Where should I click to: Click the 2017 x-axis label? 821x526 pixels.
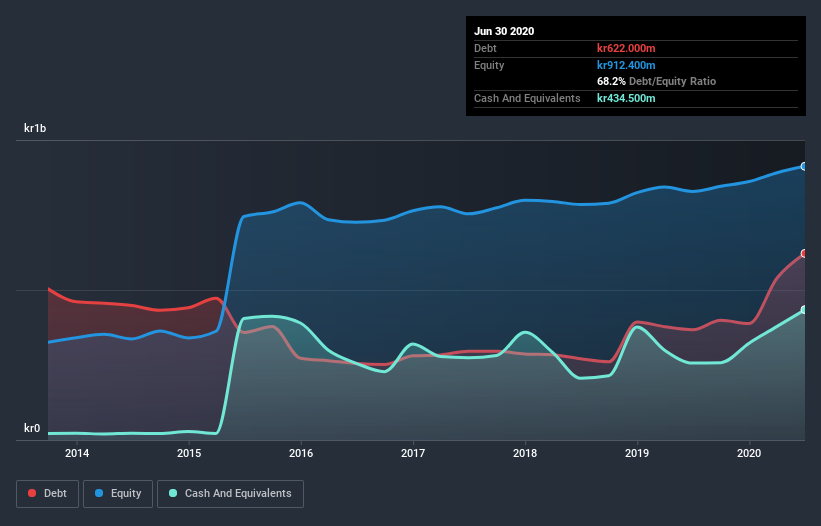point(413,453)
